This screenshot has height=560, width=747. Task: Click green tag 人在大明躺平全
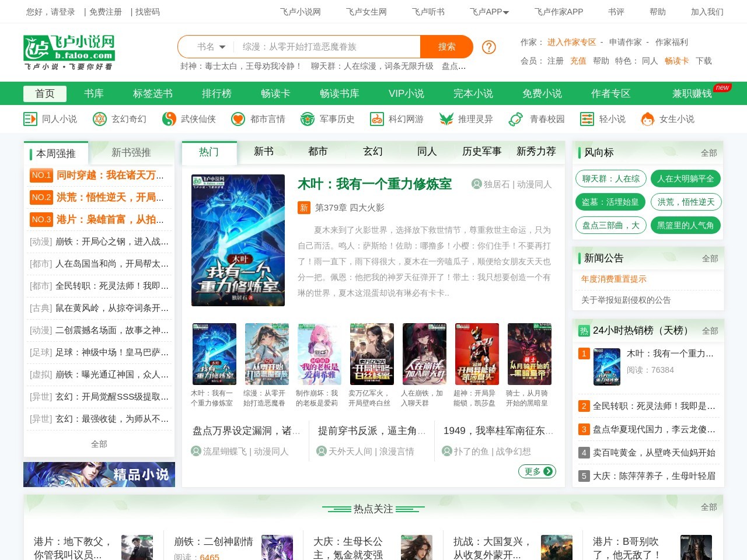coord(686,178)
